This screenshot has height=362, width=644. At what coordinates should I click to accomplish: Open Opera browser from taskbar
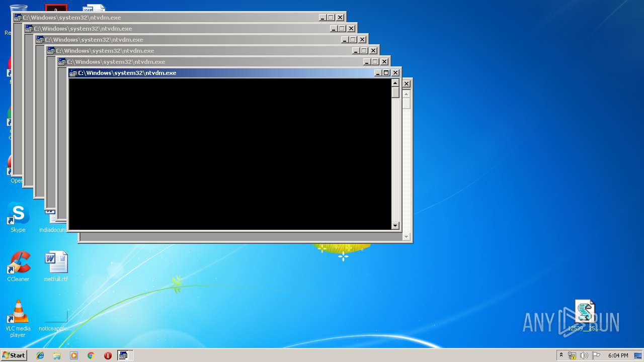(x=108, y=355)
